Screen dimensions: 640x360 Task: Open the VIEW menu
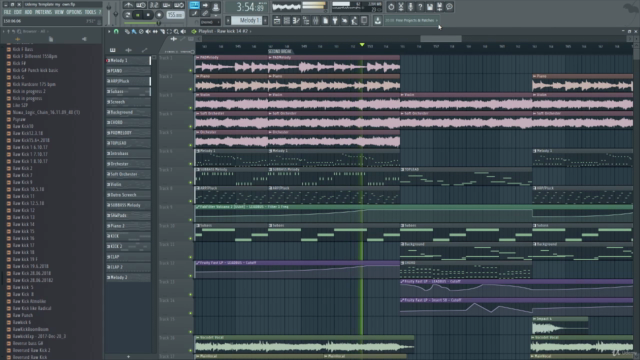click(x=59, y=12)
